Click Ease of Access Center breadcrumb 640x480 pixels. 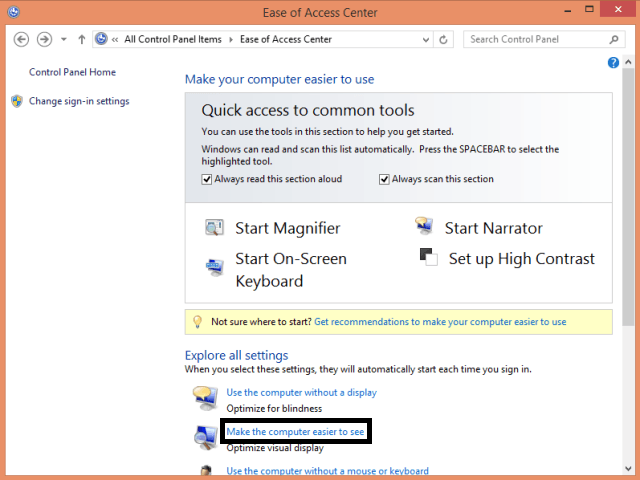(x=286, y=39)
